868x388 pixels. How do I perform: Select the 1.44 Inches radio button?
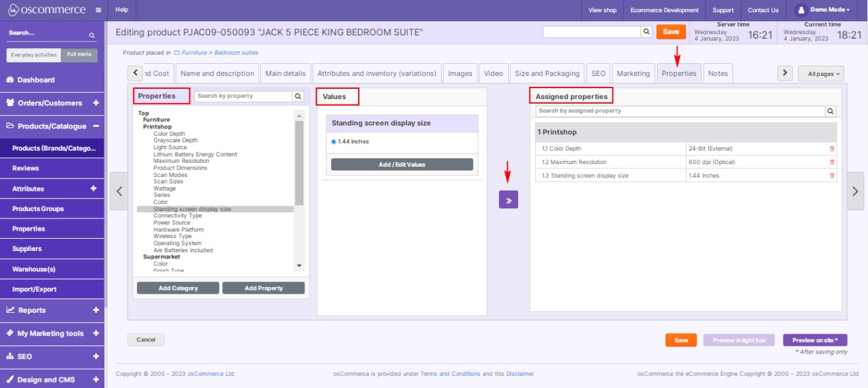(x=334, y=142)
